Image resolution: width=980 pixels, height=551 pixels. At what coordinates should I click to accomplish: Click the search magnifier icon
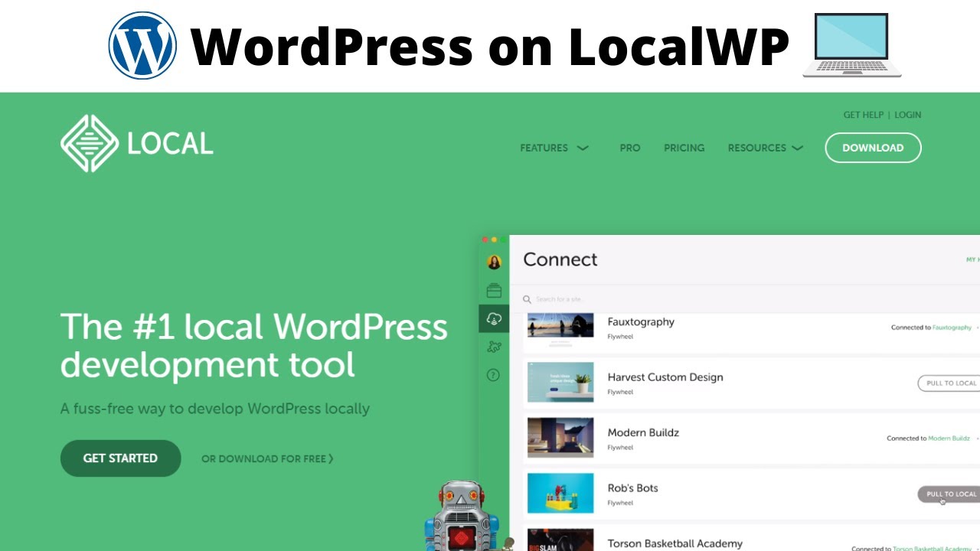tap(527, 299)
